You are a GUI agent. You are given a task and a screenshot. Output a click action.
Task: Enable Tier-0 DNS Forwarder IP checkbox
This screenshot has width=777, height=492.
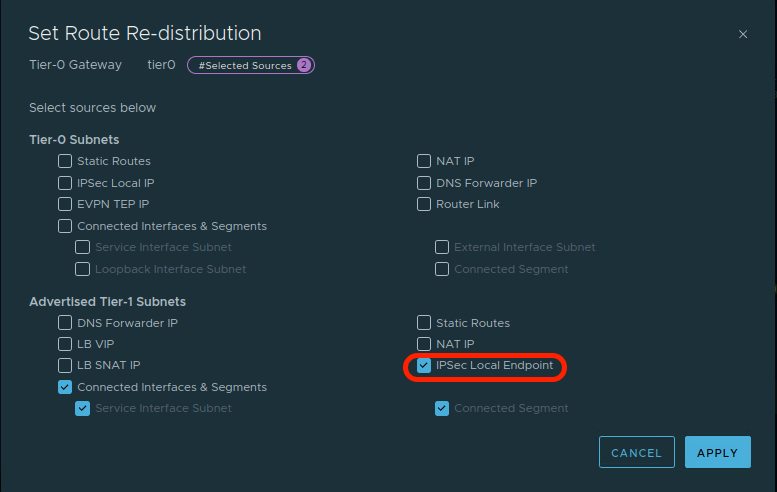click(424, 183)
